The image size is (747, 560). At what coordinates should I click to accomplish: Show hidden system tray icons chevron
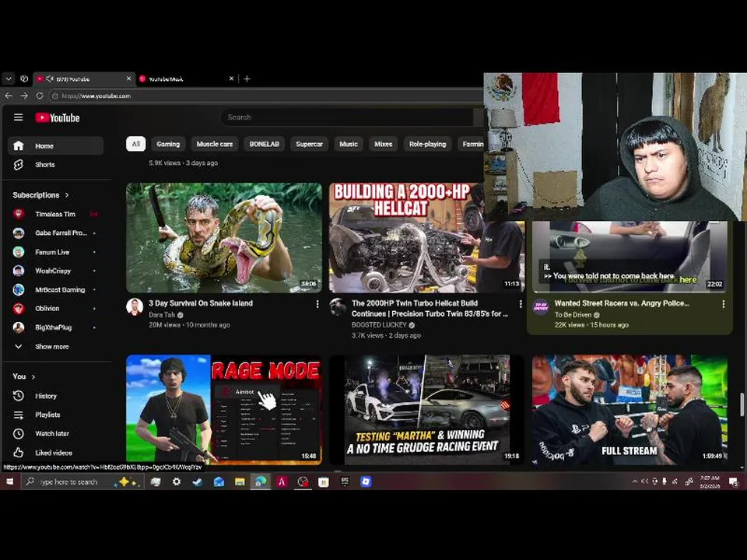635,482
